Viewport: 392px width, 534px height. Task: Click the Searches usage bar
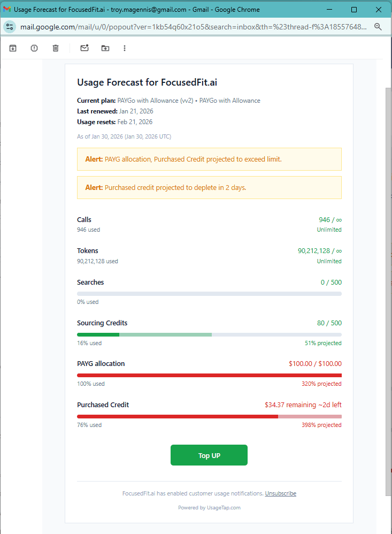coord(209,293)
